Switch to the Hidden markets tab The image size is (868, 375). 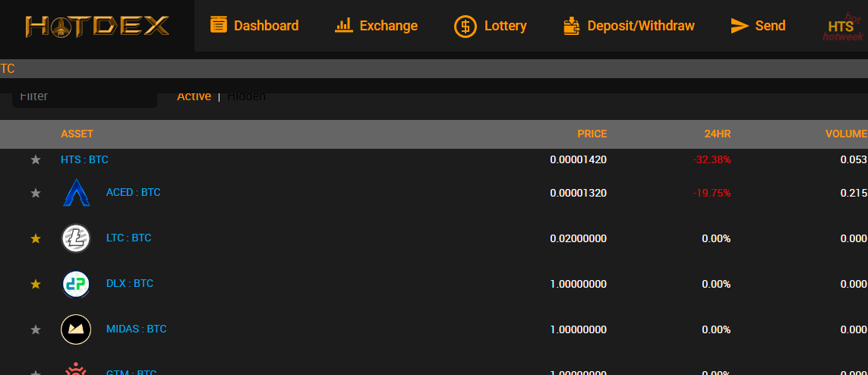tap(246, 96)
